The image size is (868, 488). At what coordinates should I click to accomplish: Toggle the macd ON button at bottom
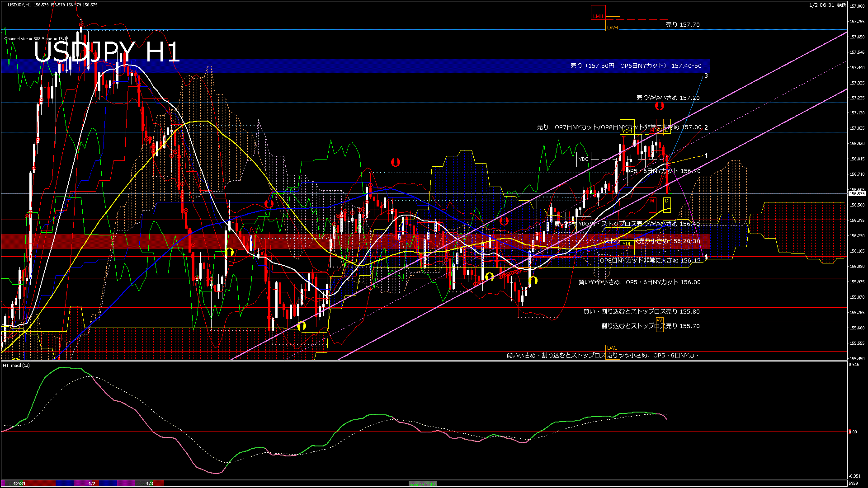click(423, 484)
